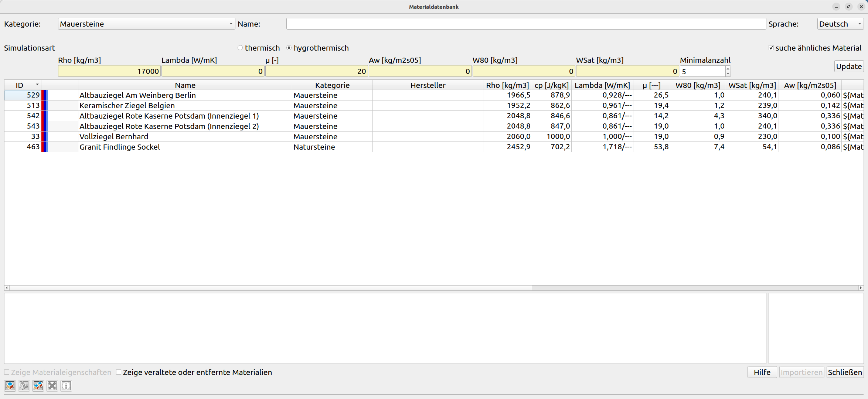Image resolution: width=868 pixels, height=399 pixels.
Task: Click the copy material double-cube icon
Action: [x=38, y=386]
